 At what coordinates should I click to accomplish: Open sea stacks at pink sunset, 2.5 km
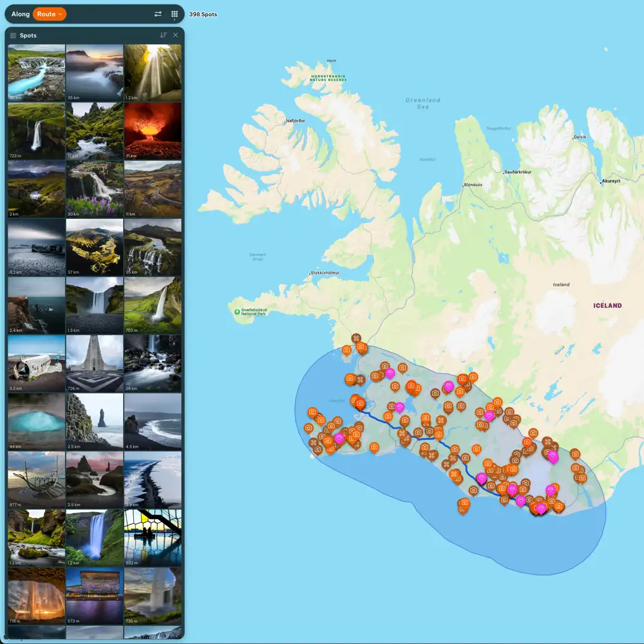click(95, 480)
